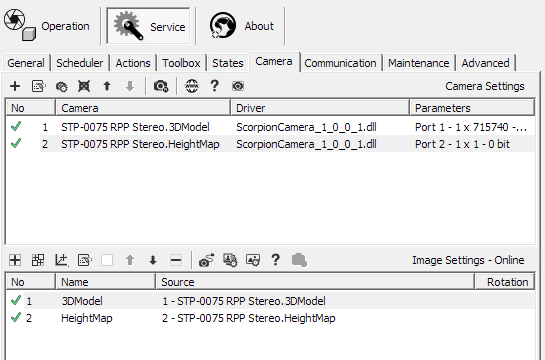The width and height of the screenshot is (545, 360).
Task: Move image up arrow in Image Settings
Action: coord(130,260)
